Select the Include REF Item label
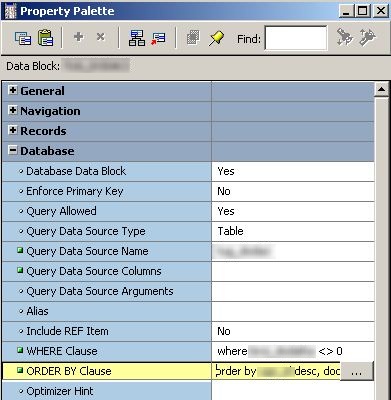Image resolution: width=391 pixels, height=400 pixels. pyautogui.click(x=67, y=331)
